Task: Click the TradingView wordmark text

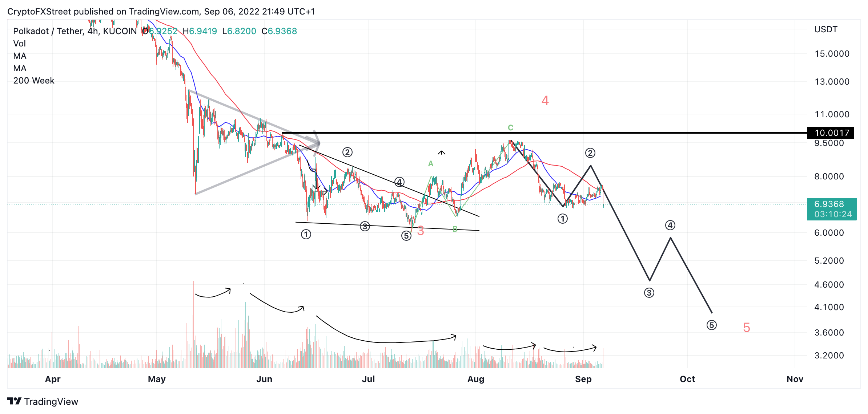Action: (x=51, y=402)
